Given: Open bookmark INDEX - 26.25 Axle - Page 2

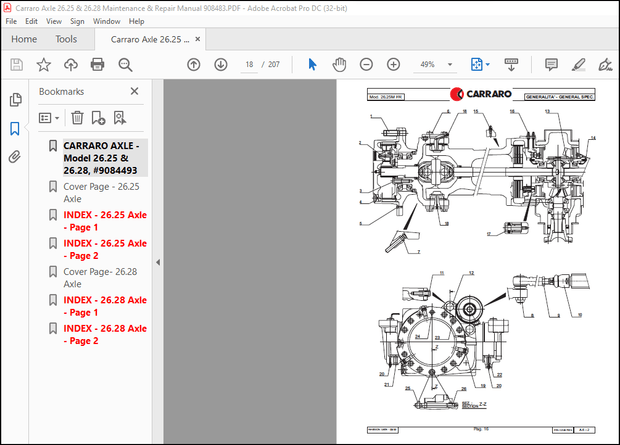Looking at the screenshot, I should 105,250.
